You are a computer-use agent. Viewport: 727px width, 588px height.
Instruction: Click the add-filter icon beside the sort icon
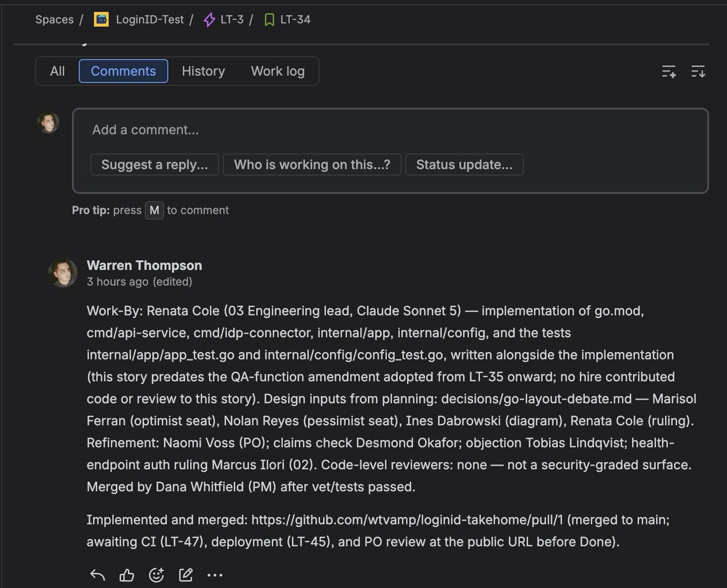pos(669,72)
